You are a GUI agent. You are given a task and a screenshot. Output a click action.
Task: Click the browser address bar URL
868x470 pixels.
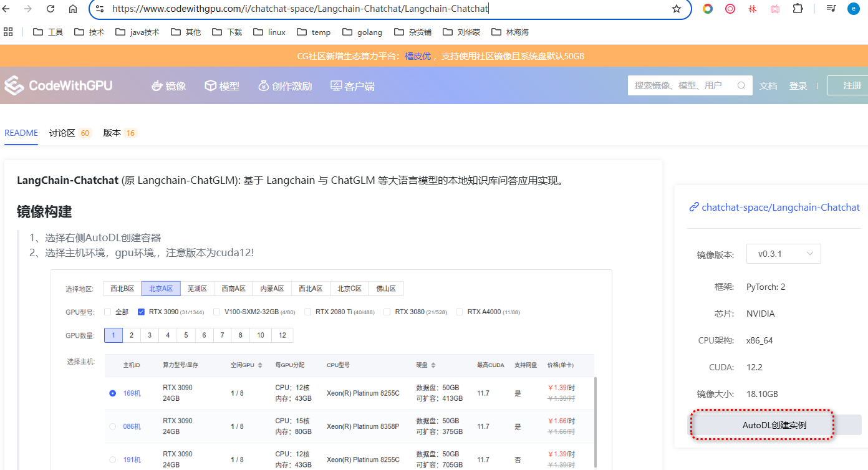coord(300,9)
